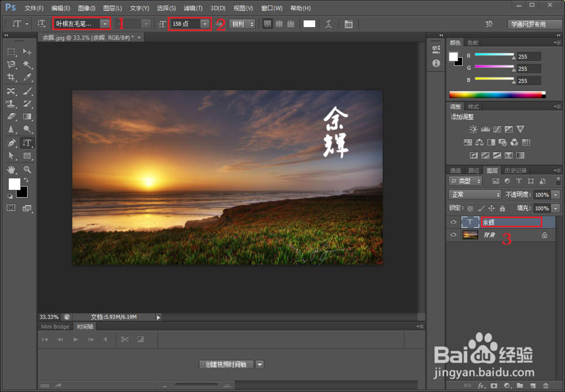Open the 滤镜(T) menu
565x392 pixels.
point(193,8)
